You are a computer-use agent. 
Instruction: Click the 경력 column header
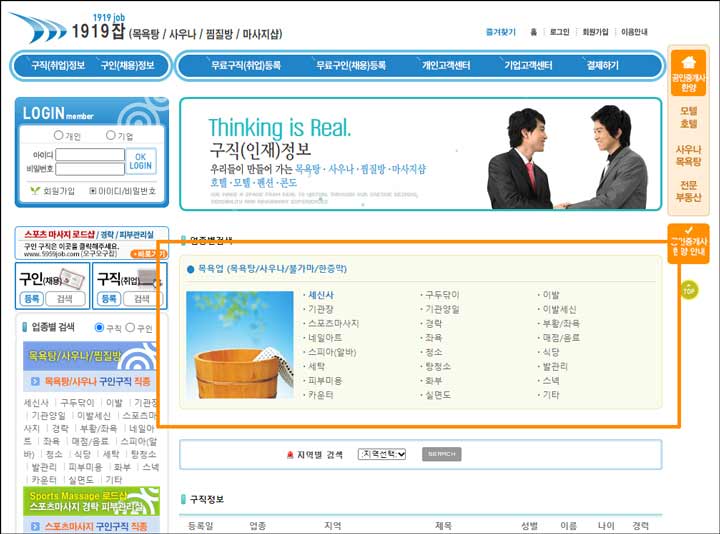click(641, 526)
